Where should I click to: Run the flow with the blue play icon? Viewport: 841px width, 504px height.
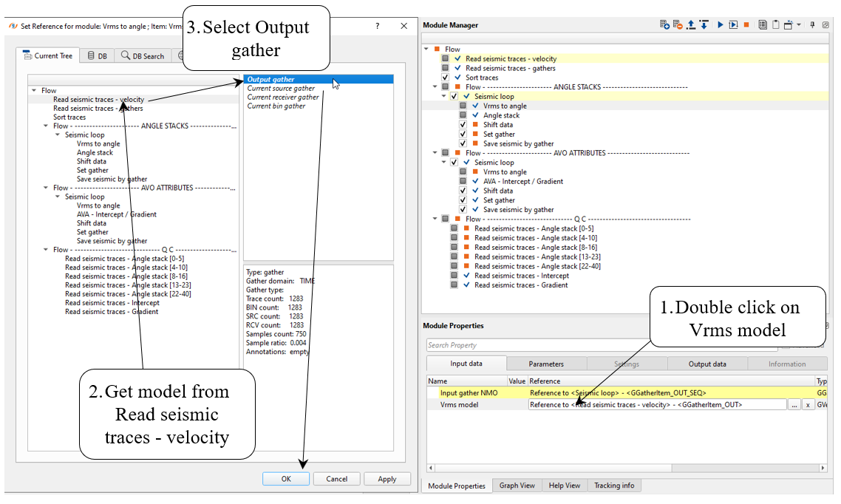[x=721, y=25]
